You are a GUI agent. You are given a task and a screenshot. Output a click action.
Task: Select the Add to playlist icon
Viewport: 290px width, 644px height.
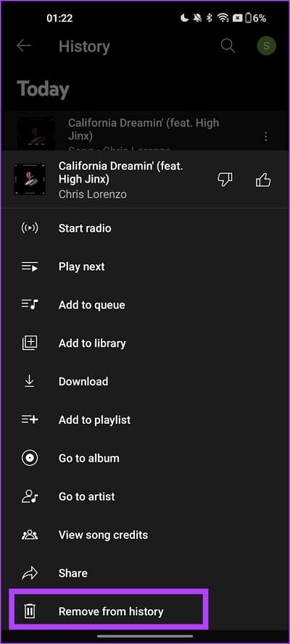(30, 419)
